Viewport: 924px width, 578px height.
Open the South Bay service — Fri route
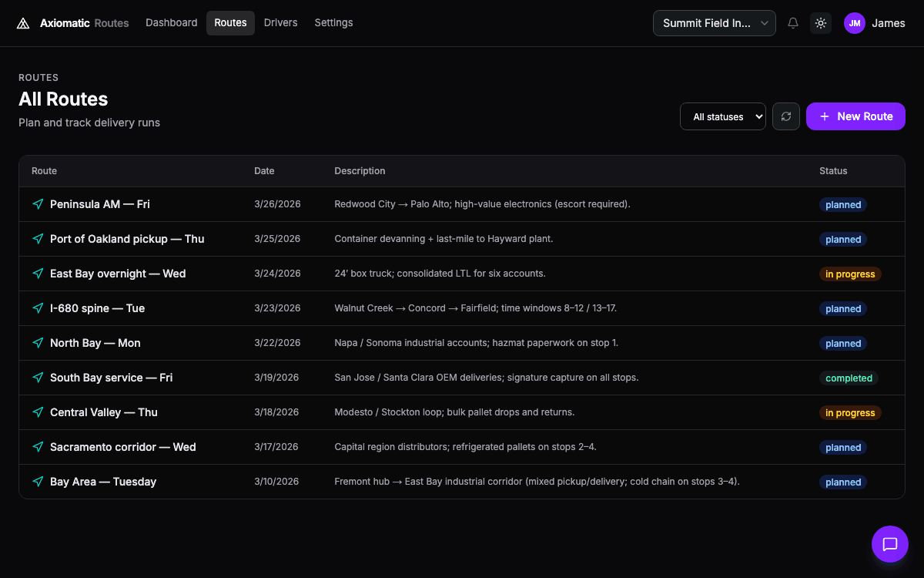coord(111,378)
